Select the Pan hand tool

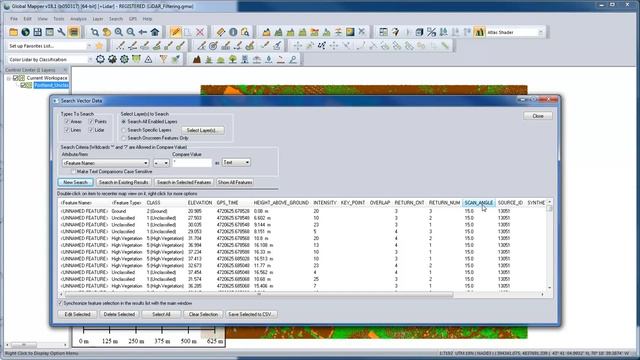coord(107,32)
